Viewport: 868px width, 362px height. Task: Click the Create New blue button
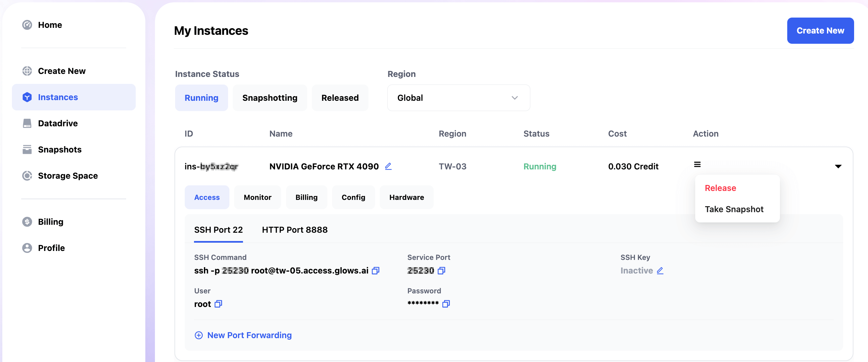(820, 31)
